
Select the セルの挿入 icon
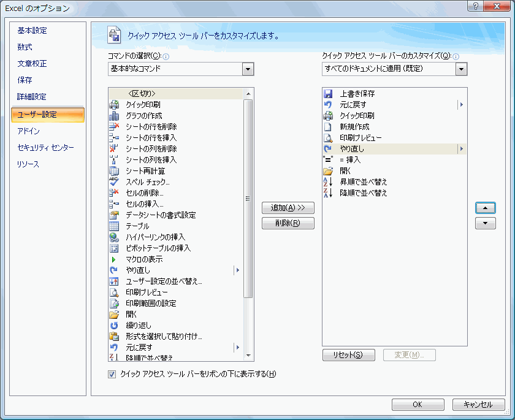click(x=114, y=204)
